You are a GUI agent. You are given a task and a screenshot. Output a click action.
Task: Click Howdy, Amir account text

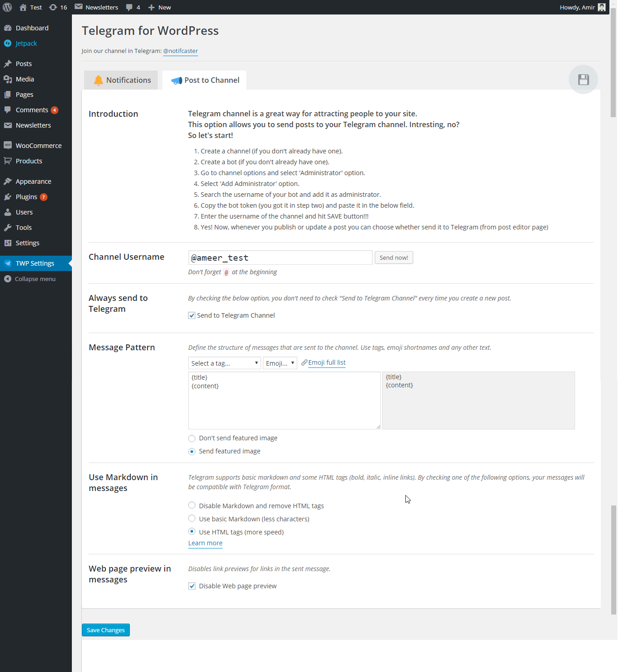[x=577, y=7]
